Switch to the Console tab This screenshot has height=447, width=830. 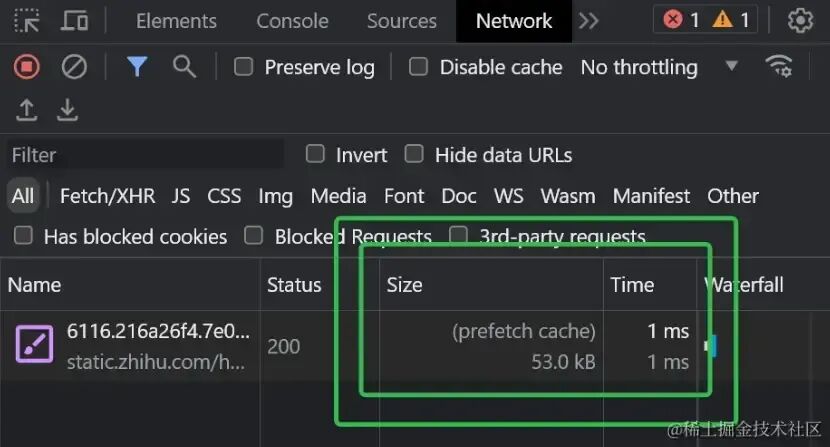[292, 20]
